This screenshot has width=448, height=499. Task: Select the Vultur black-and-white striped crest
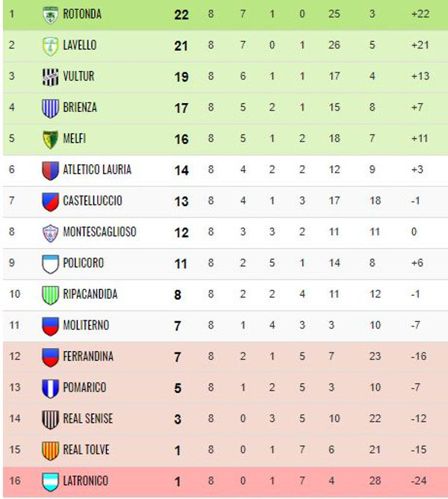click(50, 77)
